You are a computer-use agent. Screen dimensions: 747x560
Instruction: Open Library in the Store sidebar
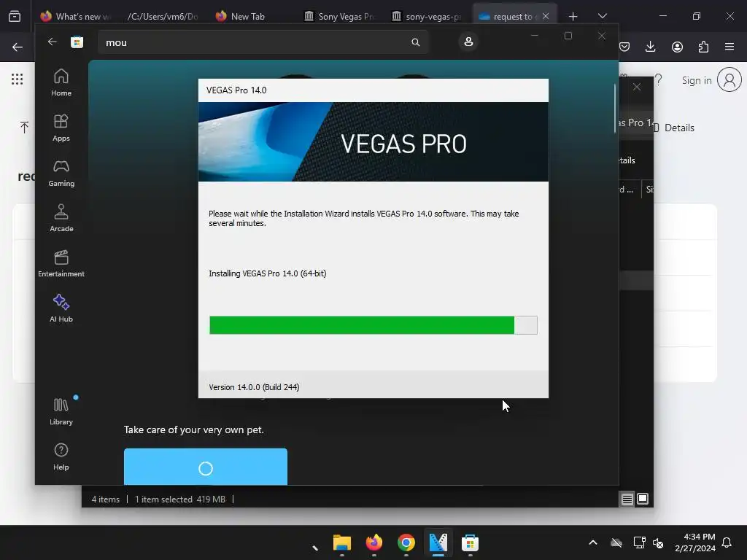click(x=61, y=412)
